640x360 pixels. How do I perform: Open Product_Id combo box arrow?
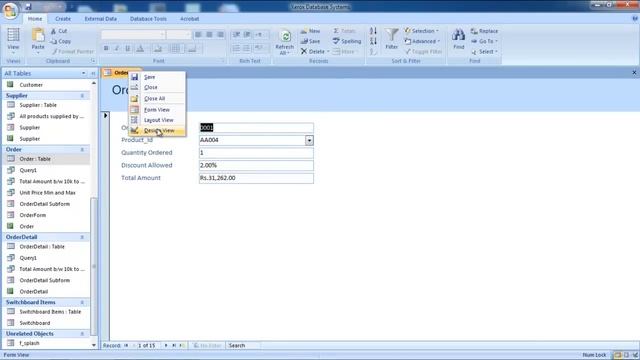coord(309,140)
